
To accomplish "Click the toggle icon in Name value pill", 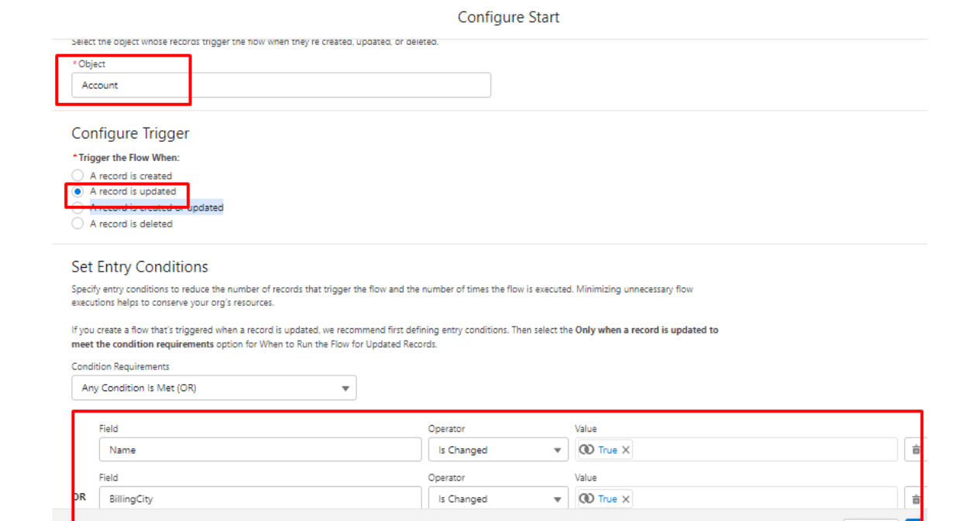I will click(586, 450).
